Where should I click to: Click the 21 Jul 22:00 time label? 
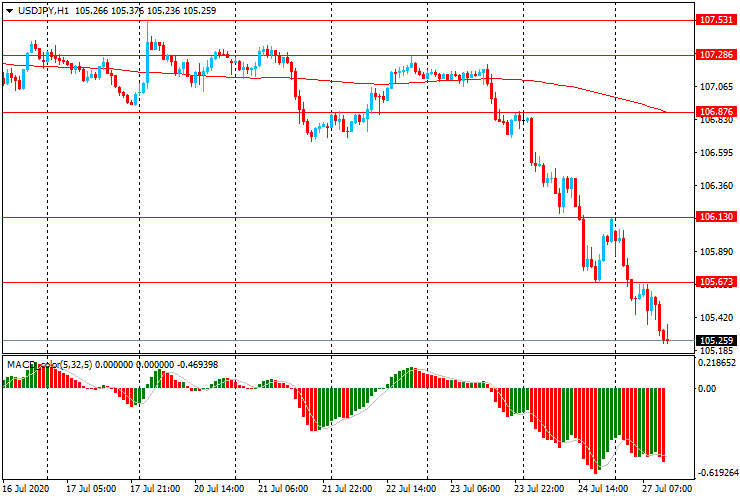347,489
